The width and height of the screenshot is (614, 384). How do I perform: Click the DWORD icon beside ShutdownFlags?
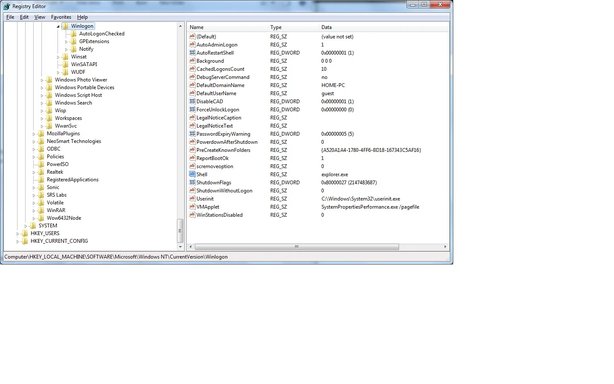pyautogui.click(x=192, y=183)
